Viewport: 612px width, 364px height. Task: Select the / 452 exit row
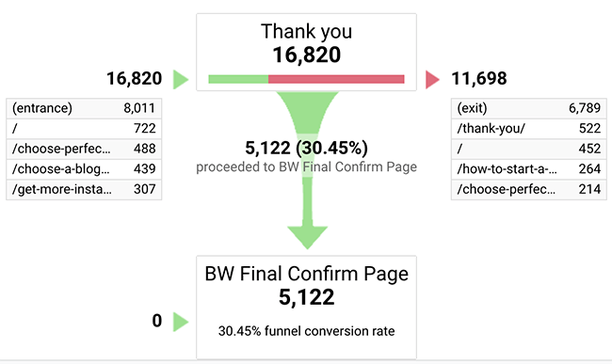pyautogui.click(x=529, y=149)
